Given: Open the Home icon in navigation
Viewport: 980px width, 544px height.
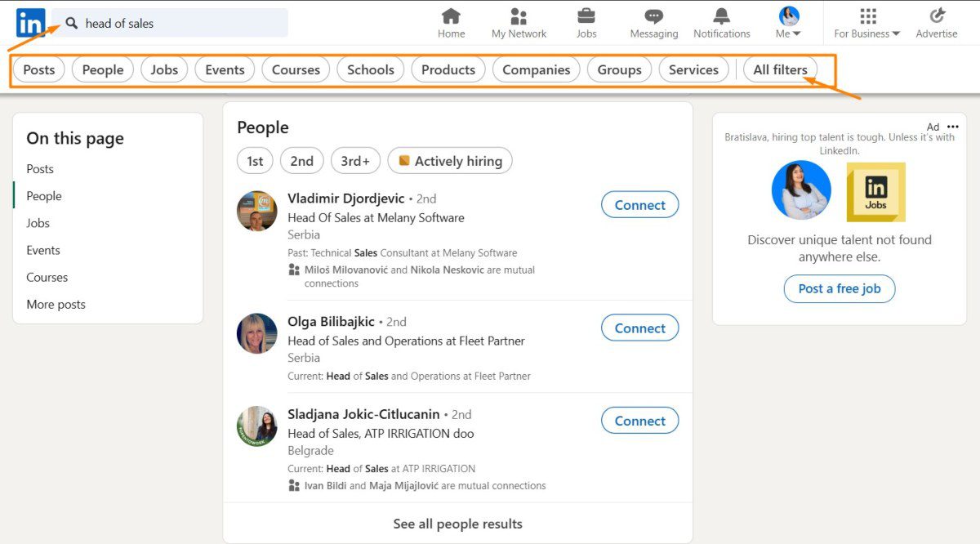Looking at the screenshot, I should pyautogui.click(x=451, y=16).
